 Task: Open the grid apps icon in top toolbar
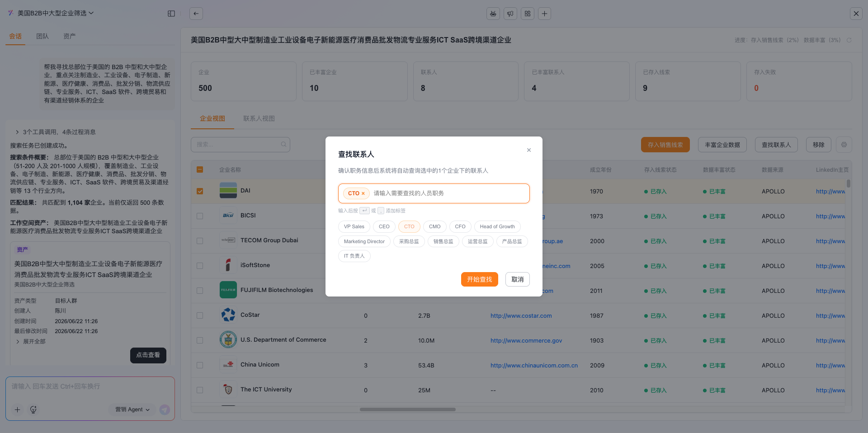point(528,14)
